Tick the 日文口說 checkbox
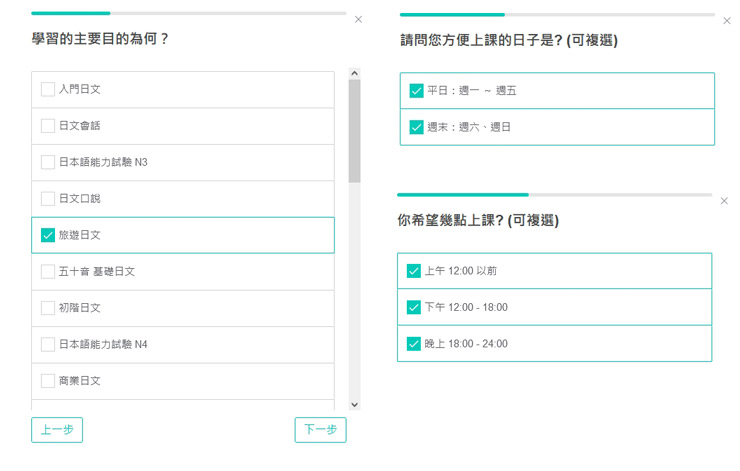This screenshot has height=471, width=740. click(48, 198)
